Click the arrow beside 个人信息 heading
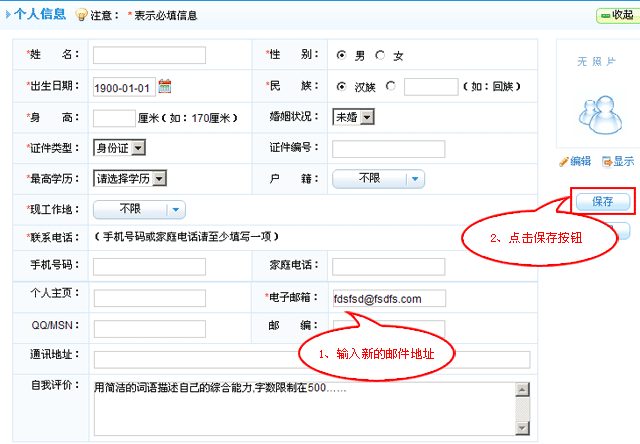The height and width of the screenshot is (444, 640). (x=9, y=15)
